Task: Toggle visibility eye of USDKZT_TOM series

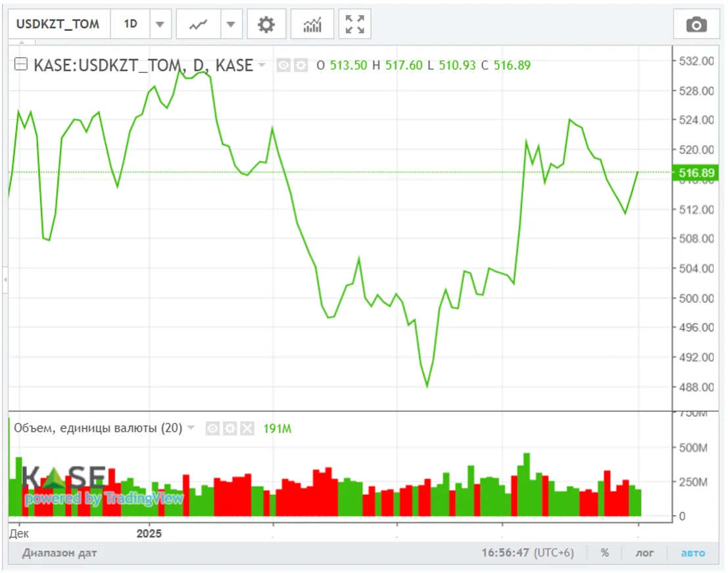Action: pos(283,65)
